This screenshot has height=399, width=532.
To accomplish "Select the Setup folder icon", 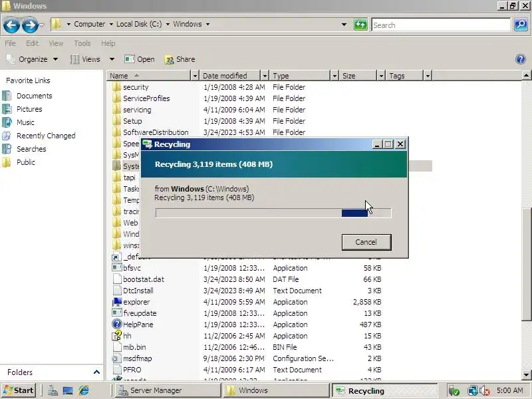I will pyautogui.click(x=117, y=121).
